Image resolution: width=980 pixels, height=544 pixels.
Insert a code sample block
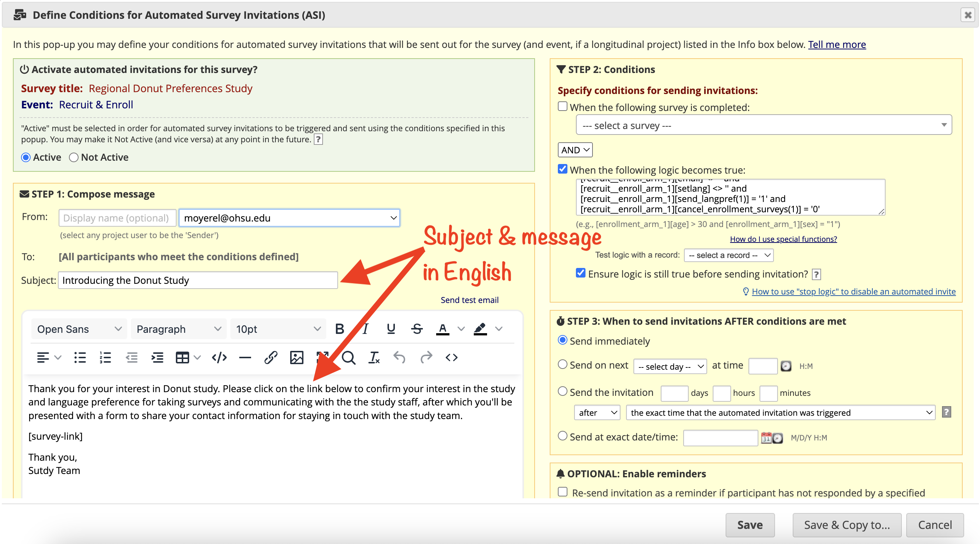coord(219,358)
